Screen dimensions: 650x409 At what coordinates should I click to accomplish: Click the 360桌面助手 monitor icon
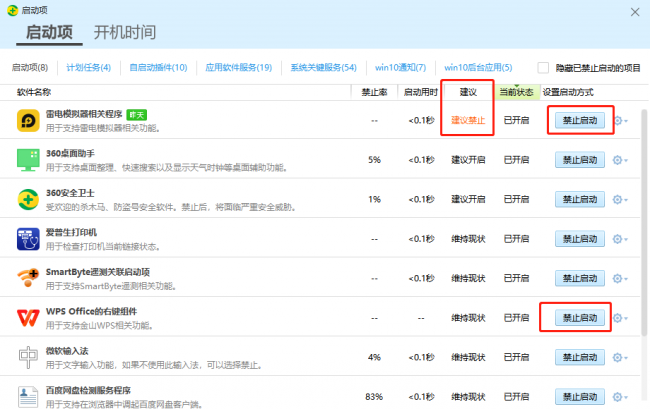pyautogui.click(x=28, y=160)
